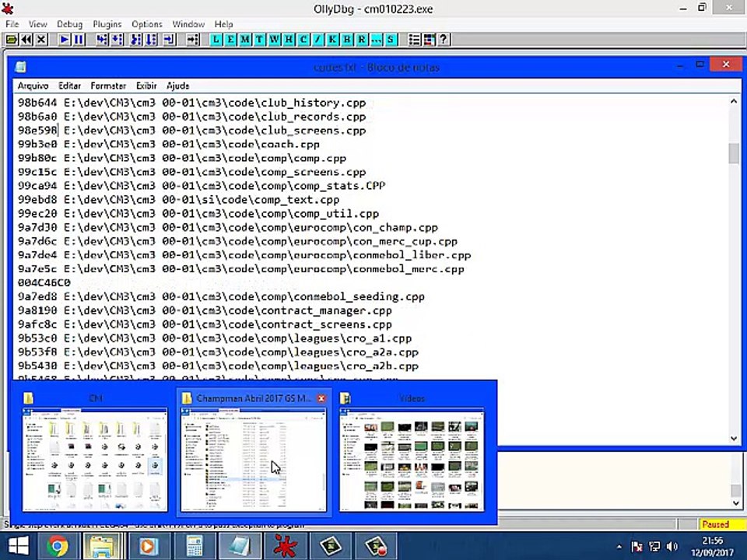The width and height of the screenshot is (747, 560).
Task: Open Notepad Ajuda menu
Action: point(177,86)
